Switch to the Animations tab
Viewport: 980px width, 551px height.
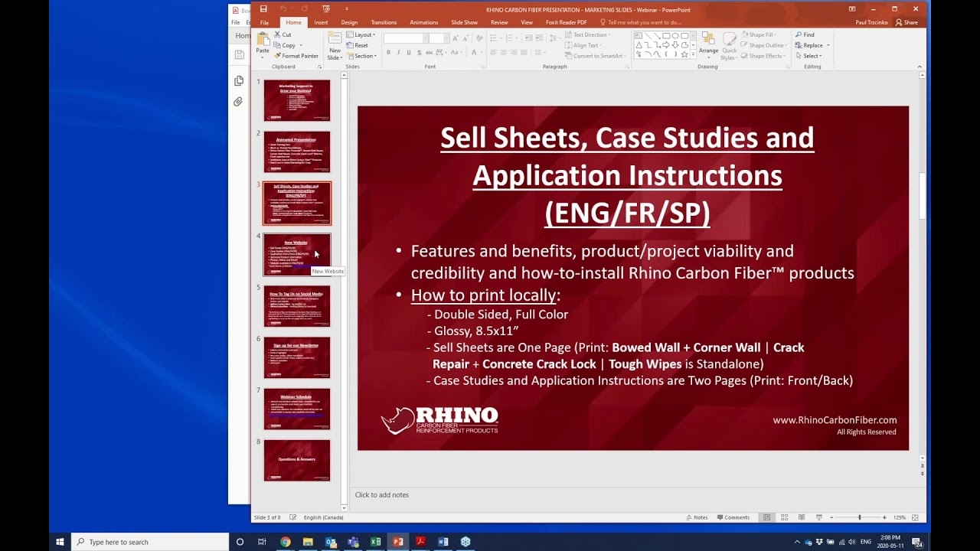pos(423,22)
